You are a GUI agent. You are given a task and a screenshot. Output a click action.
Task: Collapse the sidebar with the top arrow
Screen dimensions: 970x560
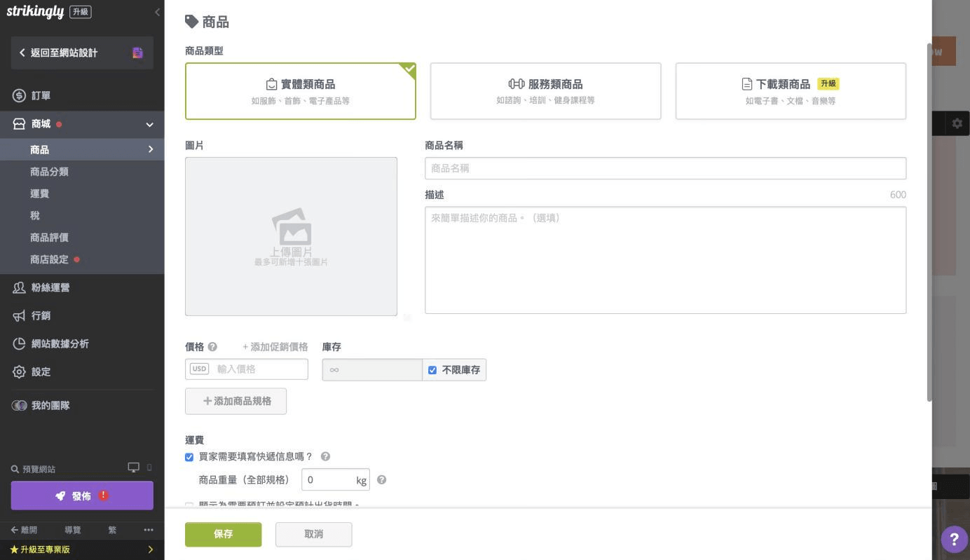[x=157, y=12]
